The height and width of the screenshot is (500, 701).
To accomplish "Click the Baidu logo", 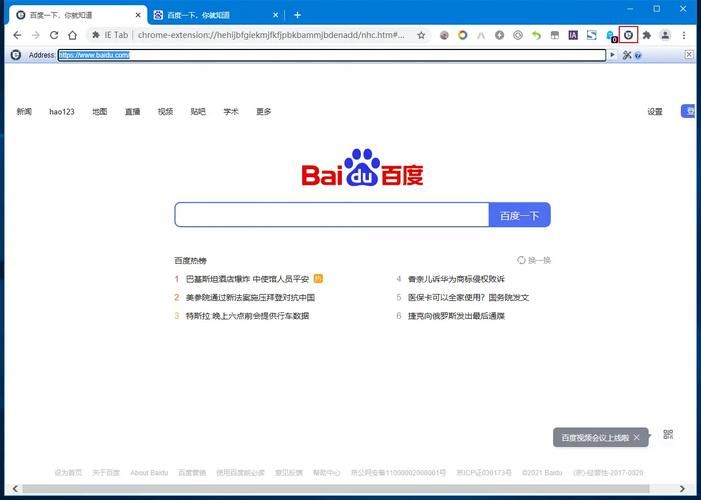I will [363, 168].
